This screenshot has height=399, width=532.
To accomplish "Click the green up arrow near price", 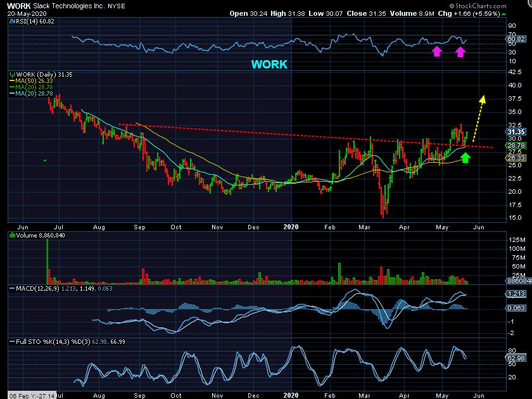I will tap(465, 156).
